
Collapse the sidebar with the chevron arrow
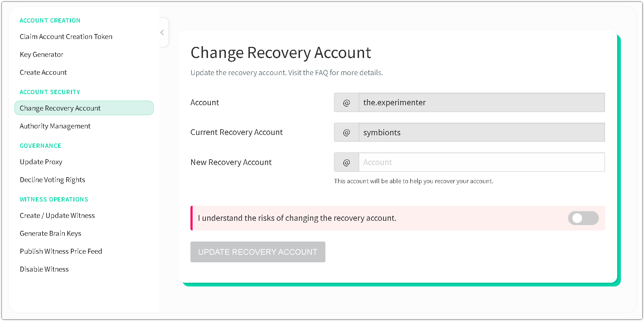coord(162,33)
